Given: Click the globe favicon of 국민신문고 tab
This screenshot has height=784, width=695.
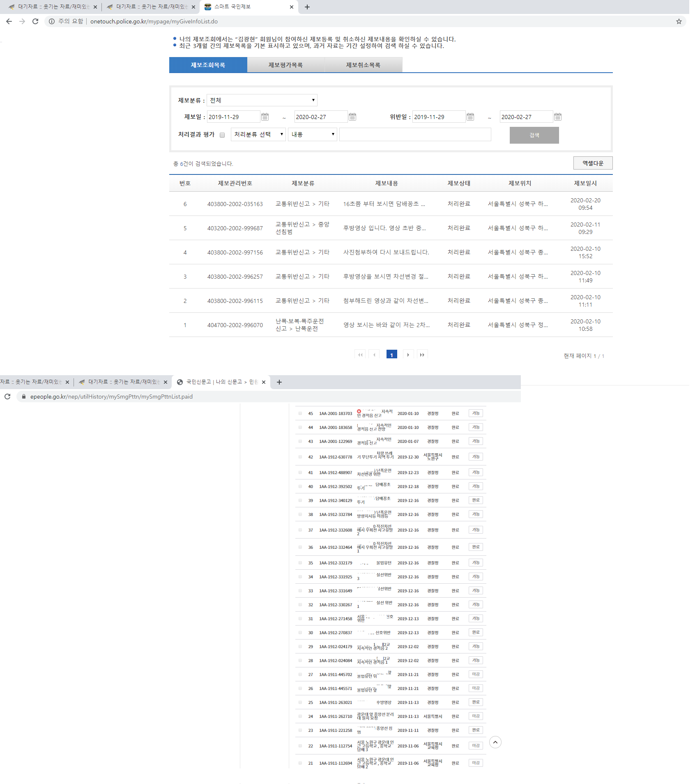Looking at the screenshot, I should click(x=180, y=382).
